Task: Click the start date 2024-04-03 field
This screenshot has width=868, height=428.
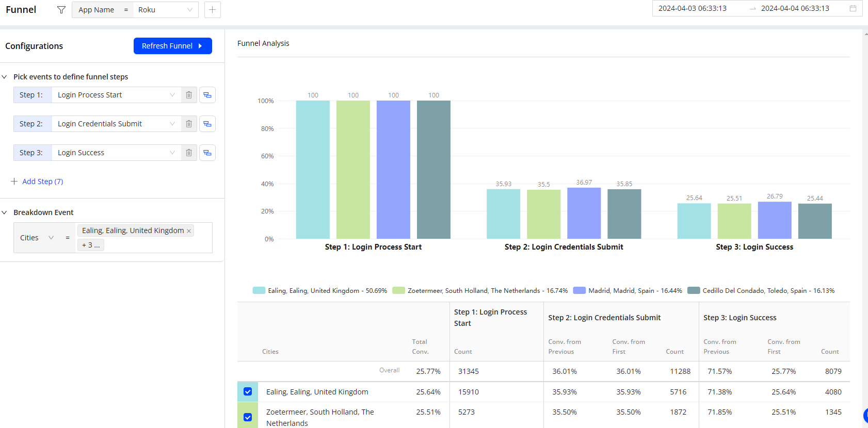Action: coord(692,8)
